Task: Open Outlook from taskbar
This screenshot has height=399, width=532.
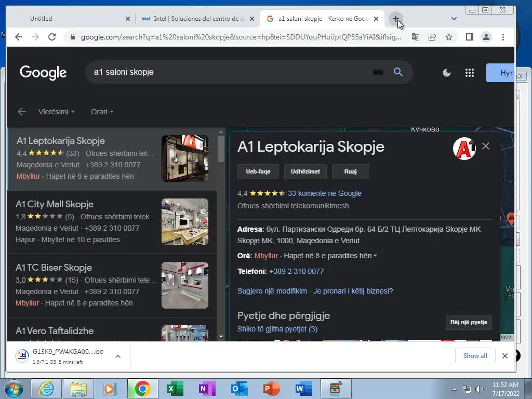Action: click(x=240, y=389)
